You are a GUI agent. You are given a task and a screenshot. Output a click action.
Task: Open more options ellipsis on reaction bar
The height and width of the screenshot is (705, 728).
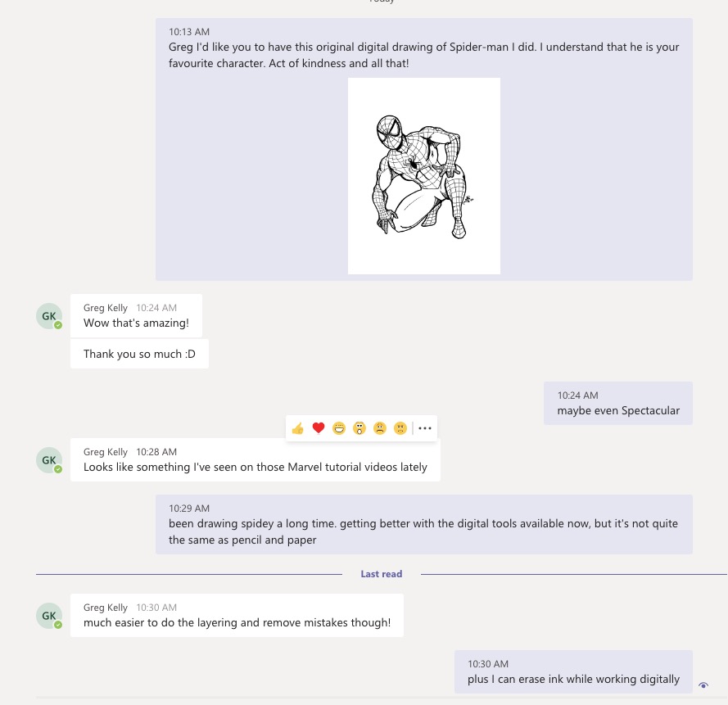tap(424, 428)
